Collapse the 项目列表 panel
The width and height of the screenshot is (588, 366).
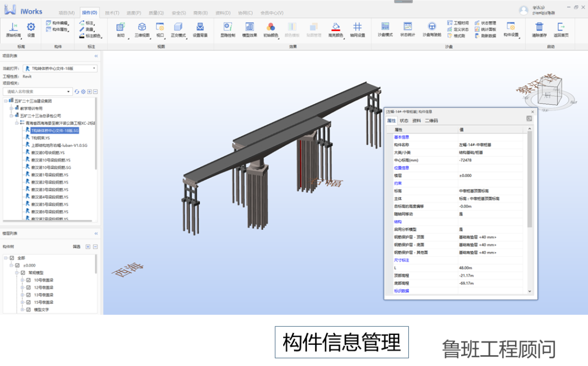[x=96, y=56]
